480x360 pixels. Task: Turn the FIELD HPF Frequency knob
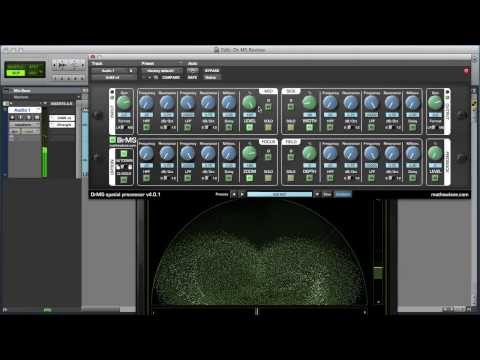pyautogui.click(x=330, y=153)
